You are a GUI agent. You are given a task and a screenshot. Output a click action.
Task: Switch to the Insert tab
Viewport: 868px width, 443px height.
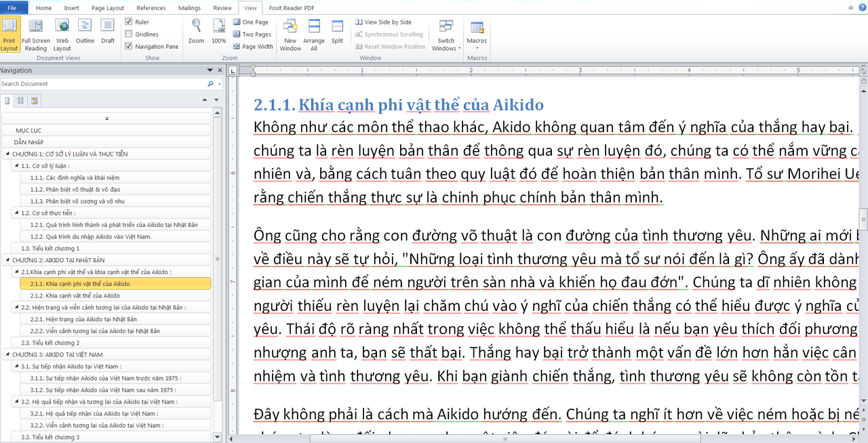pyautogui.click(x=71, y=8)
